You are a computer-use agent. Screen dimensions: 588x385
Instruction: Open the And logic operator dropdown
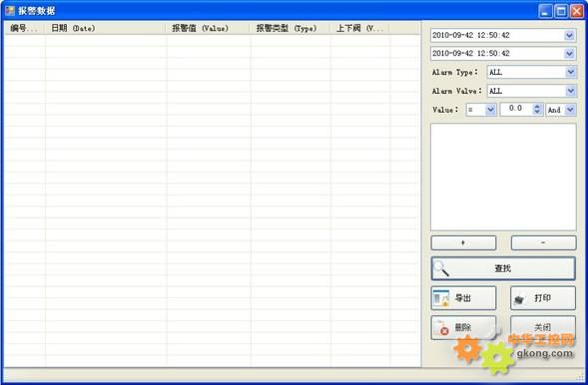[570, 110]
